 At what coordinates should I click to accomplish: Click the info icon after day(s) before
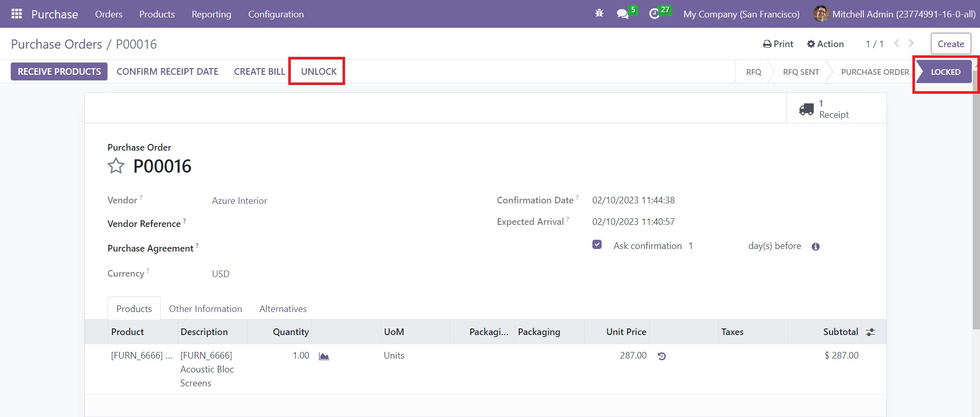click(816, 246)
